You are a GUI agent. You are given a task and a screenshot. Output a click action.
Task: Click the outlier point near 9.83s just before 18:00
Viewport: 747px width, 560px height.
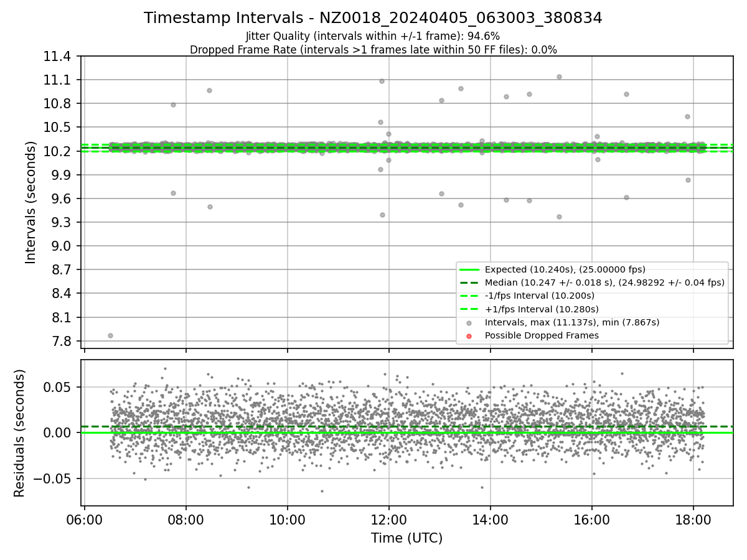(688, 180)
